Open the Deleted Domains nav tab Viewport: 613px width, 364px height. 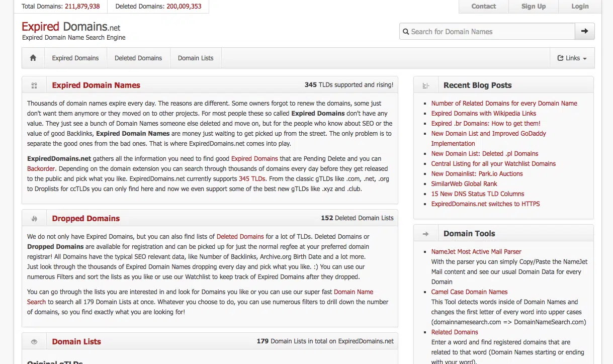tap(138, 58)
